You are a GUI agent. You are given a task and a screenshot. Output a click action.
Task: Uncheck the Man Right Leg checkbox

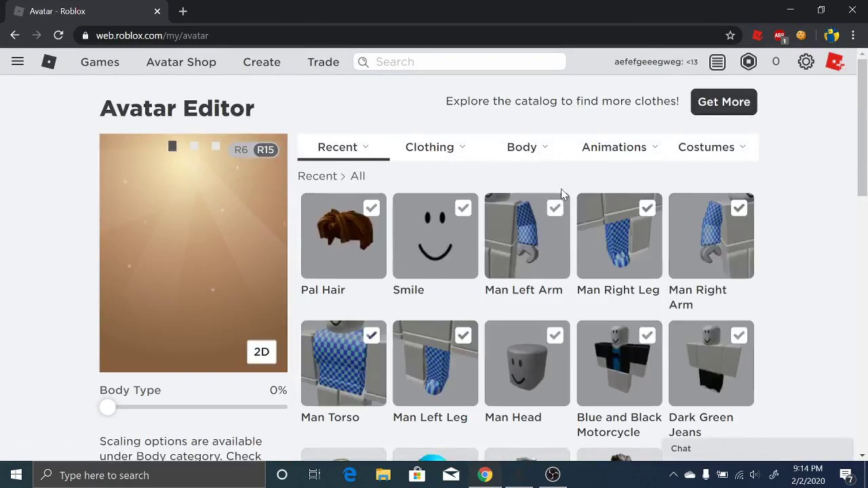pos(647,208)
